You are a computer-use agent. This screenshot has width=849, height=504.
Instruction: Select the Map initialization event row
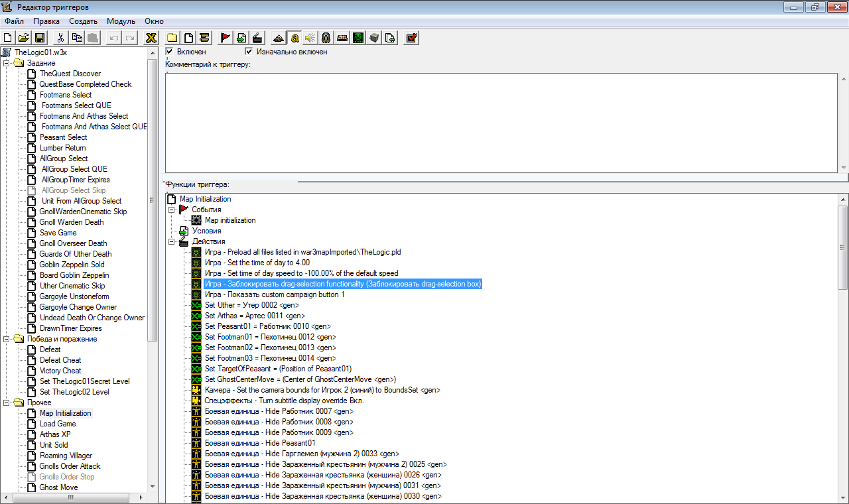[x=229, y=220]
